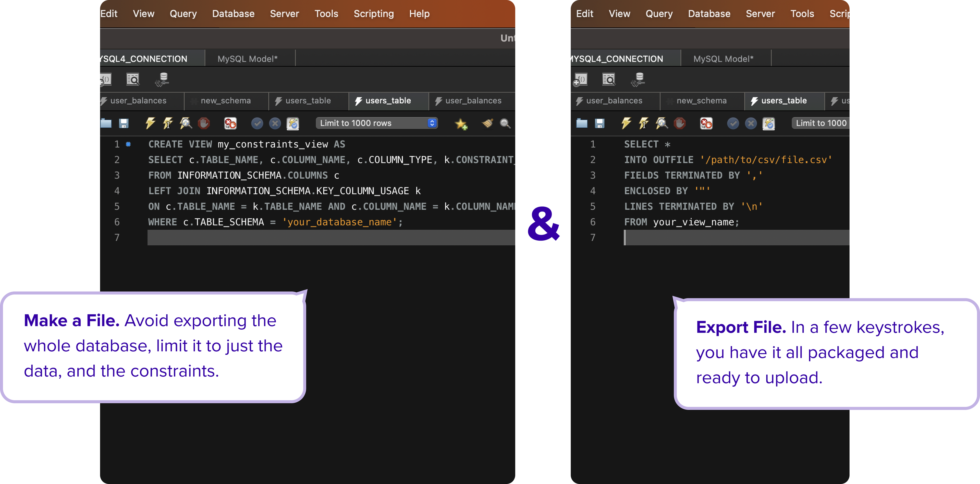980x484 pixels.
Task: Click red stop-hand icon in left window
Action: [204, 123]
